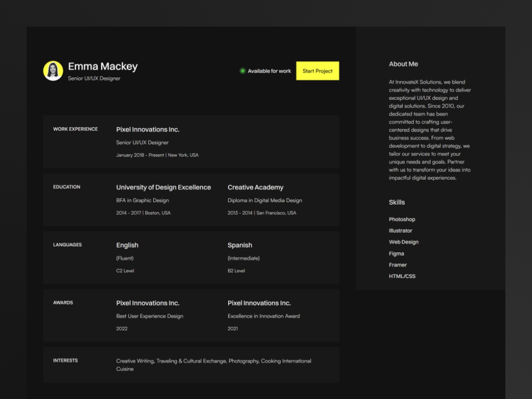Click the Framer skill entry
532x399 pixels.
[398, 265]
